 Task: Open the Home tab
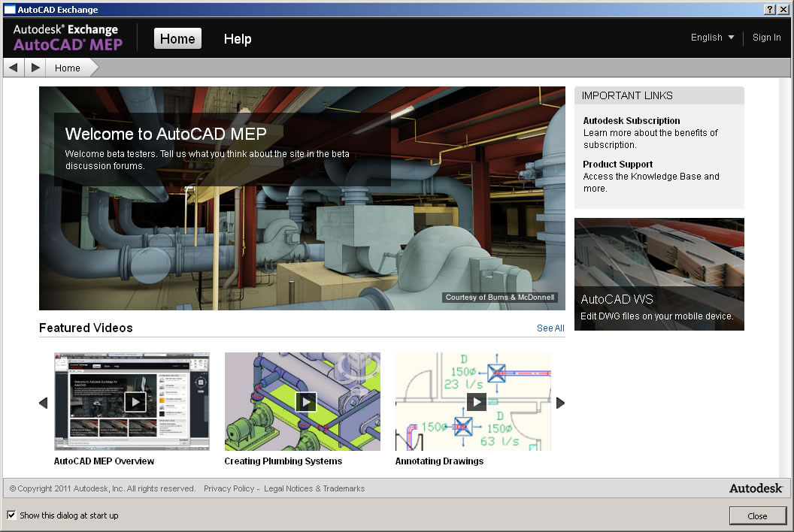click(x=177, y=38)
